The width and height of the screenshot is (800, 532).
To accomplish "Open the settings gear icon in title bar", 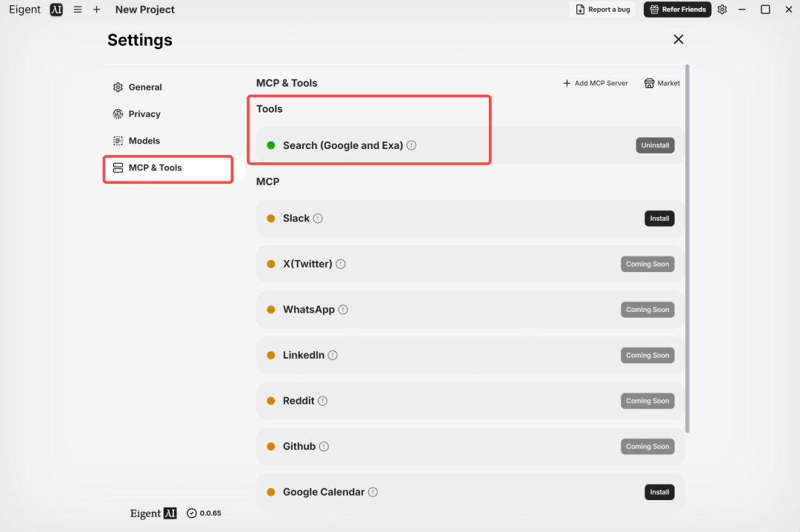I will 722,10.
